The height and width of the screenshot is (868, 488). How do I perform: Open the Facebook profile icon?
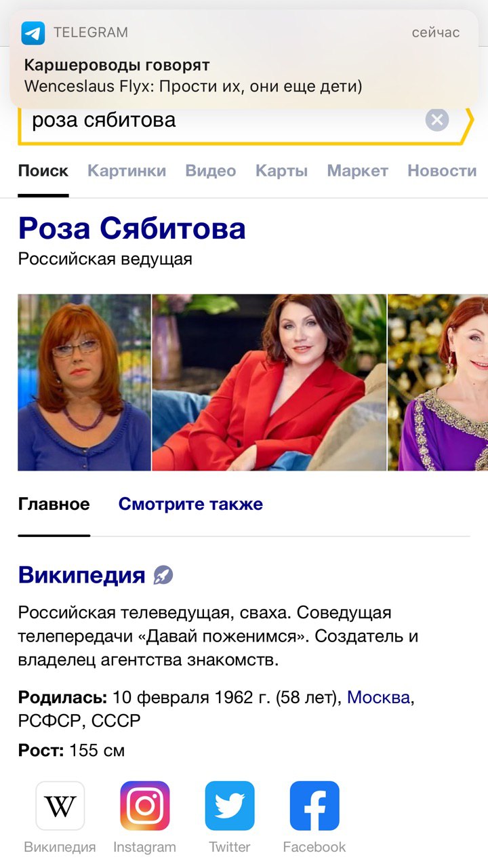[314, 806]
